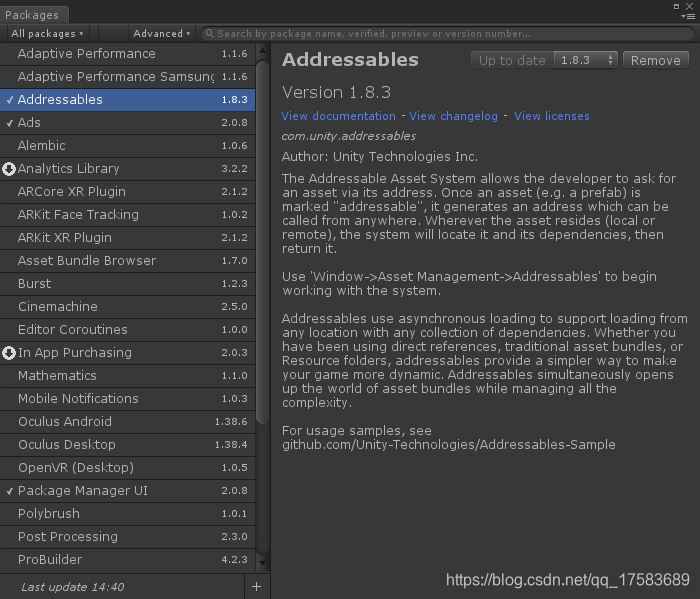The height and width of the screenshot is (599, 700).
Task: Click the Addressables title in details pane
Action: coord(350,60)
